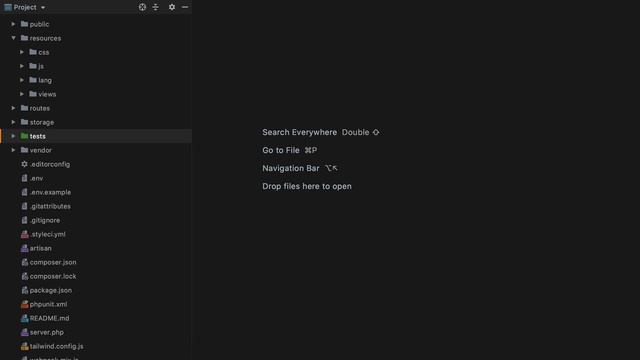Screen dimensions: 640x360
Task: Select the package.json file
Action: pos(51,290)
